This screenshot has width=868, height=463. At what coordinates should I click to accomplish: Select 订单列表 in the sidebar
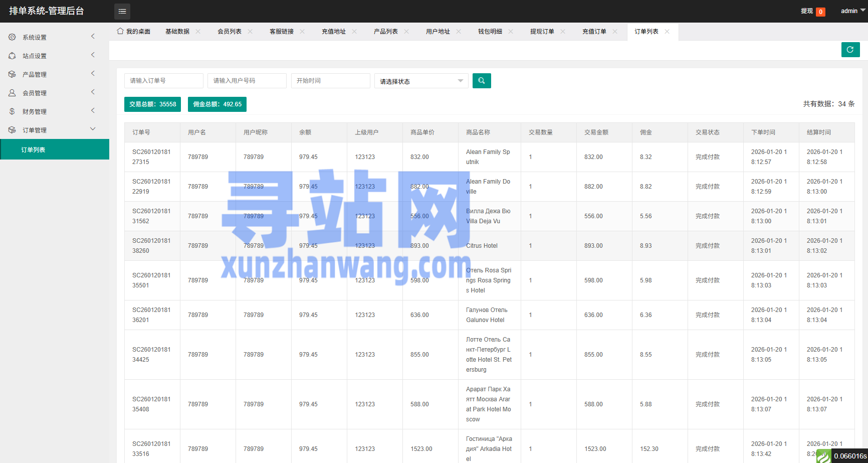(x=34, y=149)
